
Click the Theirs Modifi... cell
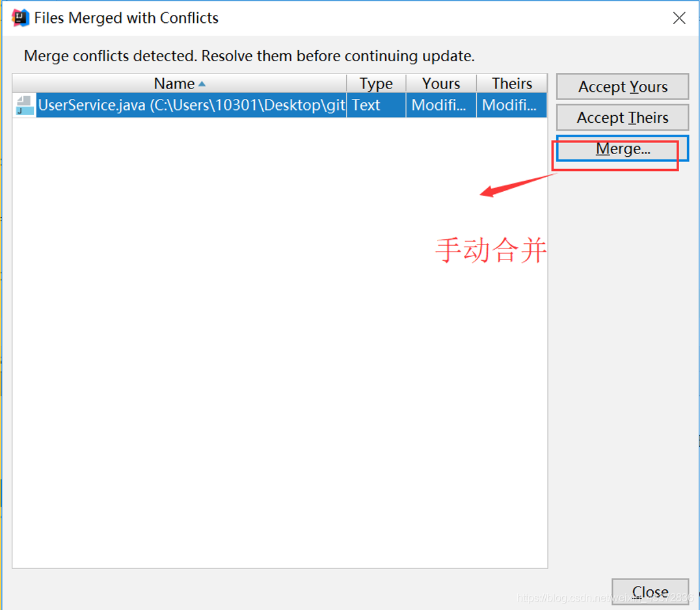(511, 105)
